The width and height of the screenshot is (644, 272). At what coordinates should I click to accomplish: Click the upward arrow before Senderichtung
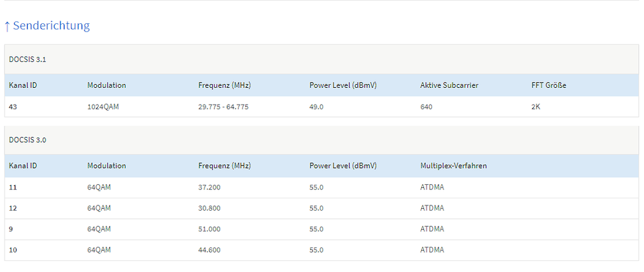7,26
